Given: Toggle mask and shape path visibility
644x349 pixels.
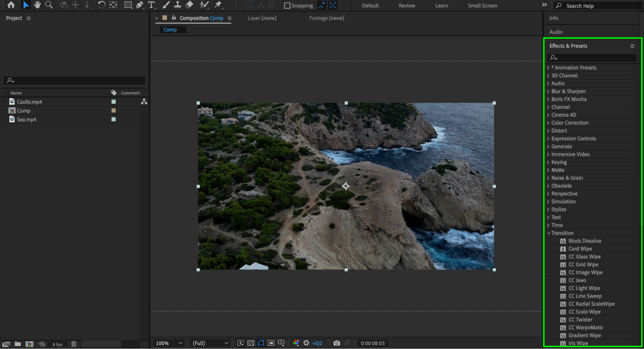Looking at the screenshot, I should 261,343.
